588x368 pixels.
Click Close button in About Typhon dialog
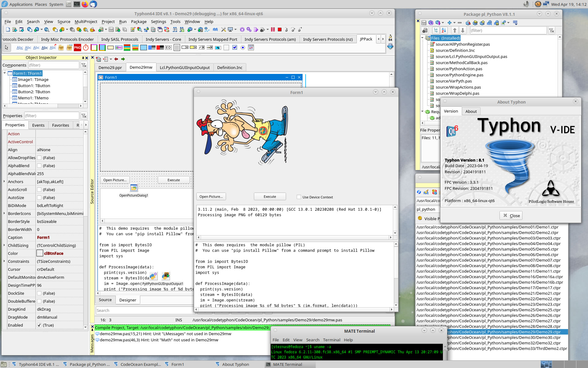click(511, 216)
